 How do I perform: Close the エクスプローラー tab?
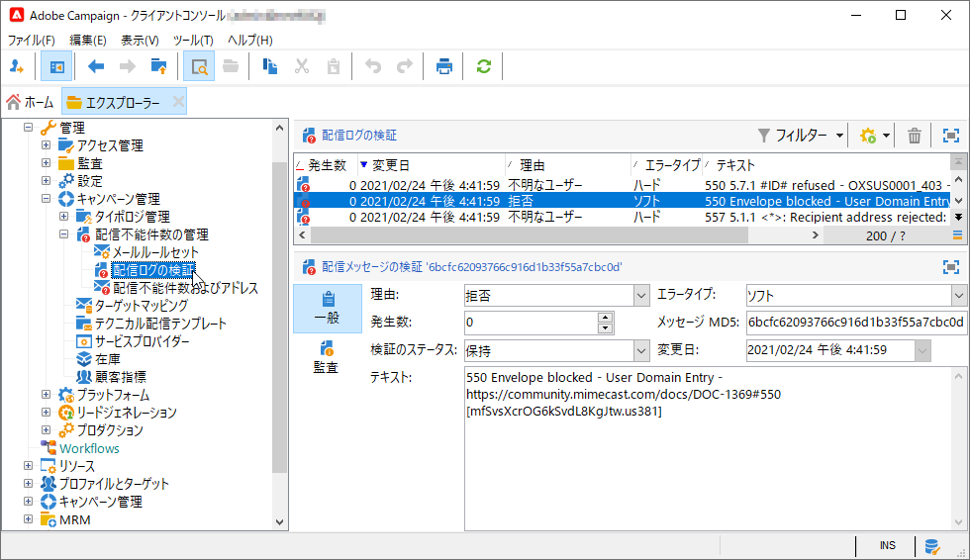[178, 102]
